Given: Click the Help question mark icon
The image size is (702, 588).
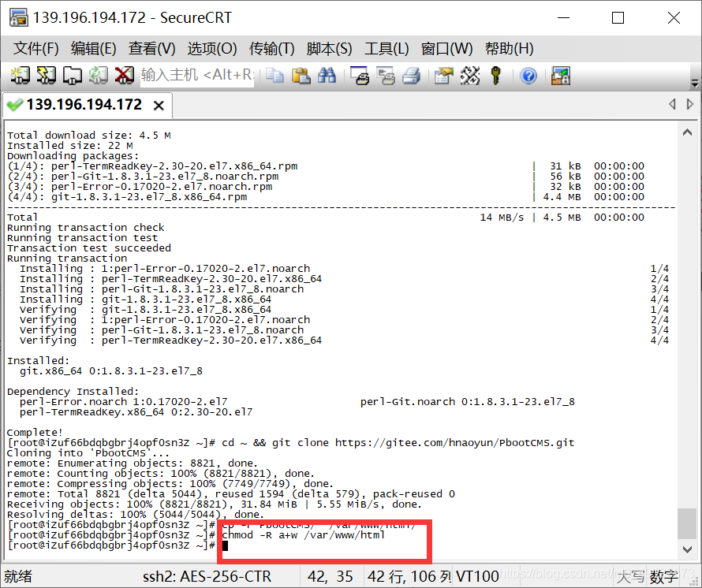Looking at the screenshot, I should (x=528, y=75).
